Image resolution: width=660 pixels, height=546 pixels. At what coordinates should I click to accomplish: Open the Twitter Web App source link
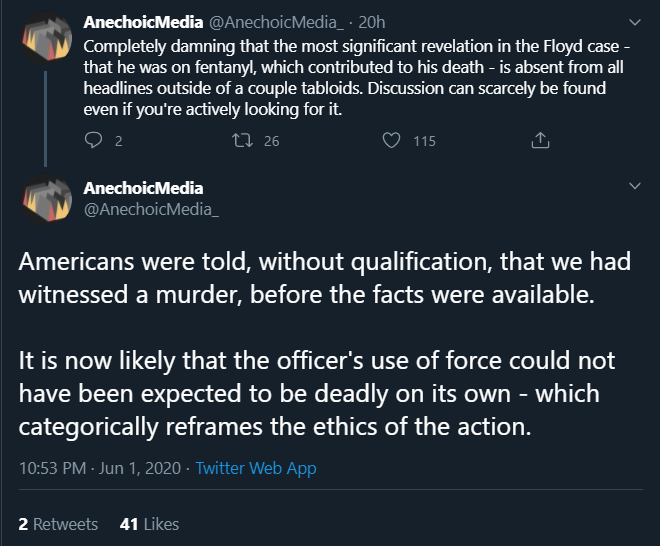pos(256,467)
